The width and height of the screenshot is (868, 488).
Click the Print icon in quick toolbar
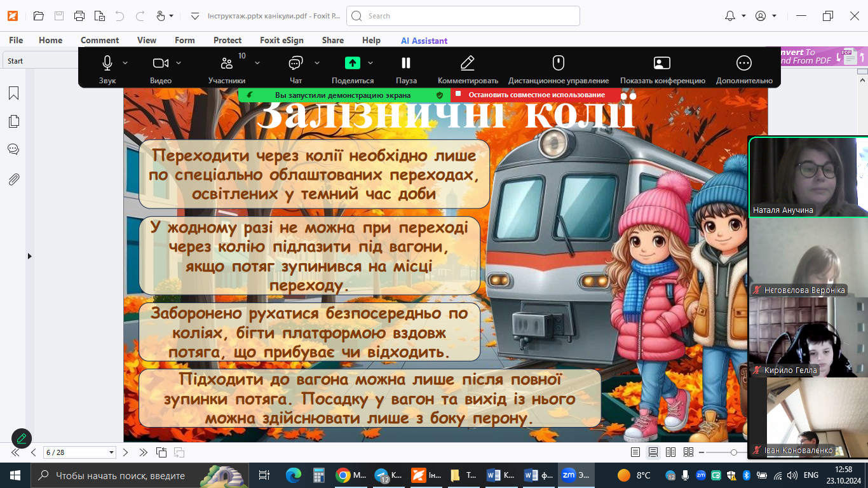[79, 16]
